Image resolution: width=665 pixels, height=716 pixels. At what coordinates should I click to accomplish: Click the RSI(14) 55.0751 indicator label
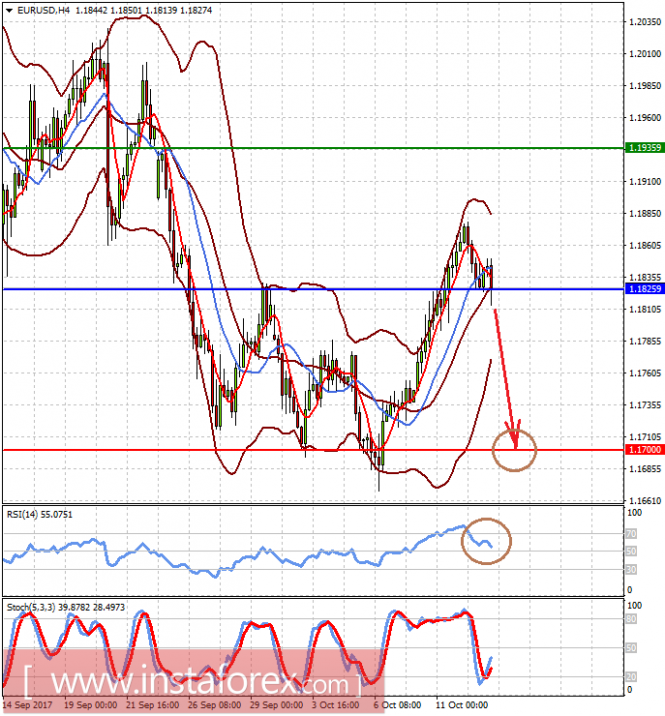pos(39,515)
